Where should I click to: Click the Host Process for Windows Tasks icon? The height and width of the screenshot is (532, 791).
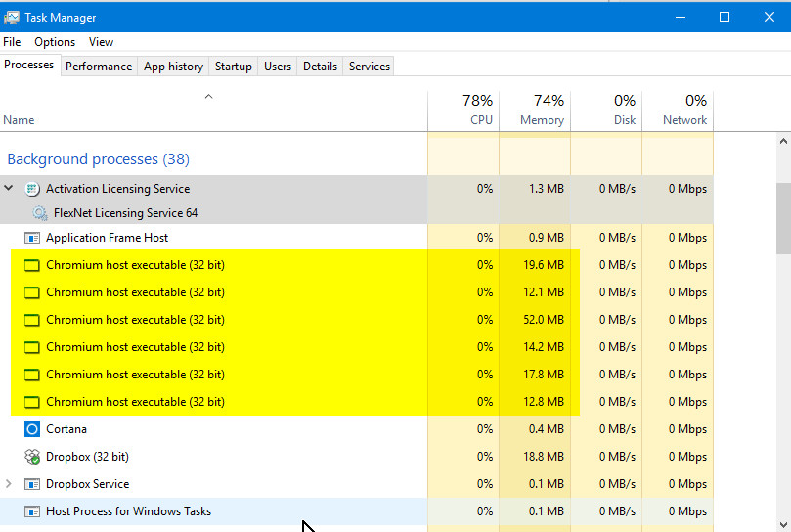pos(32,511)
